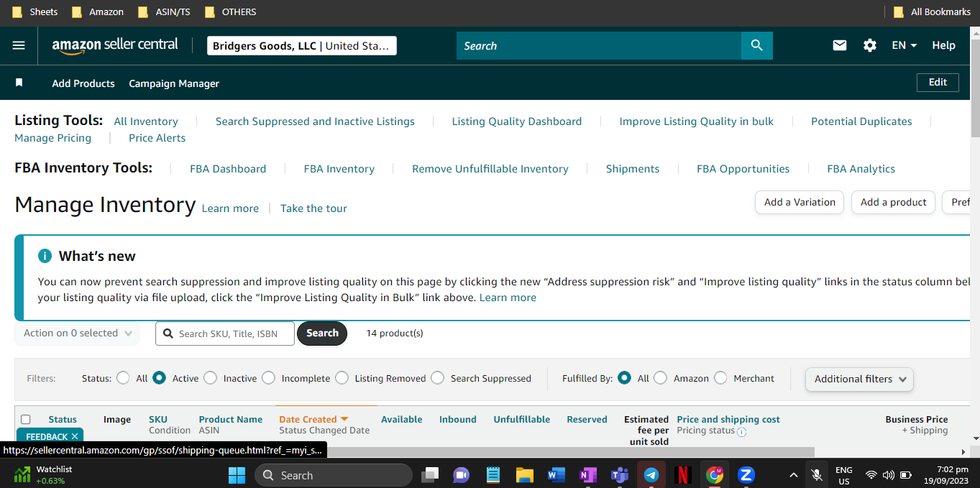Image resolution: width=980 pixels, height=488 pixels.
Task: Open Zoom from the taskbar
Action: (x=746, y=475)
